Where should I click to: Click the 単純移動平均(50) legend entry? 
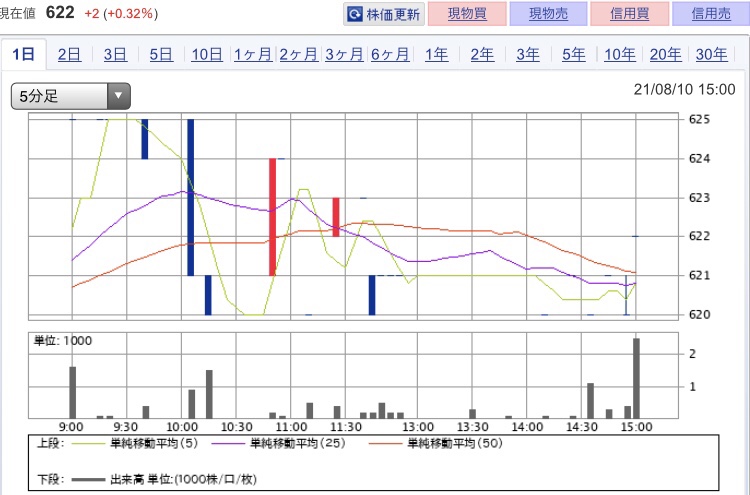pos(435,443)
